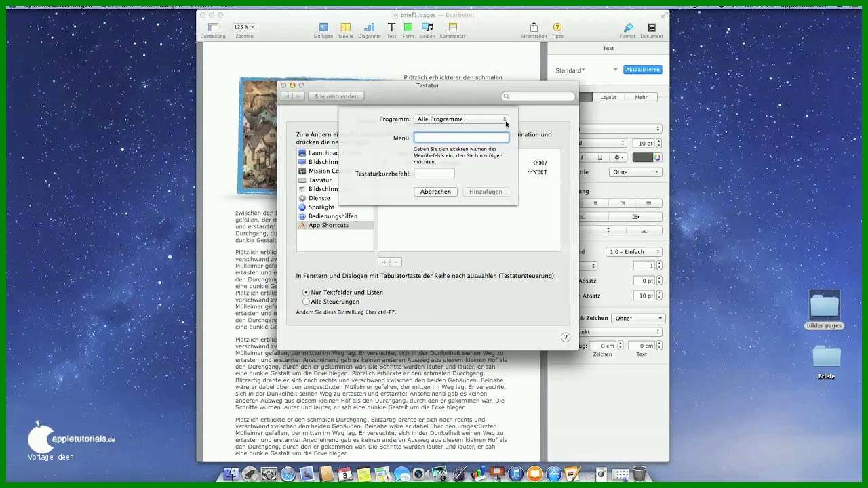The height and width of the screenshot is (488, 868).
Task: Open the Programm 'Alle Programme' dropdown
Action: point(461,119)
